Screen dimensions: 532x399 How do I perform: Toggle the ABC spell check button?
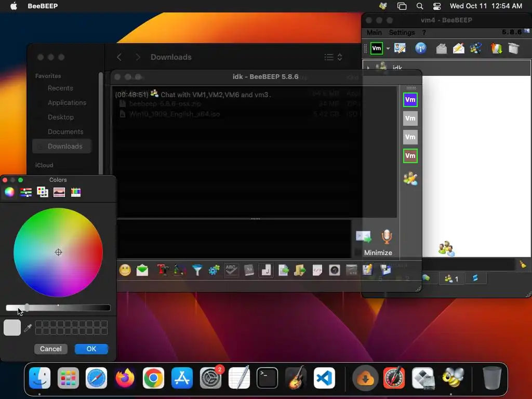[x=231, y=270]
